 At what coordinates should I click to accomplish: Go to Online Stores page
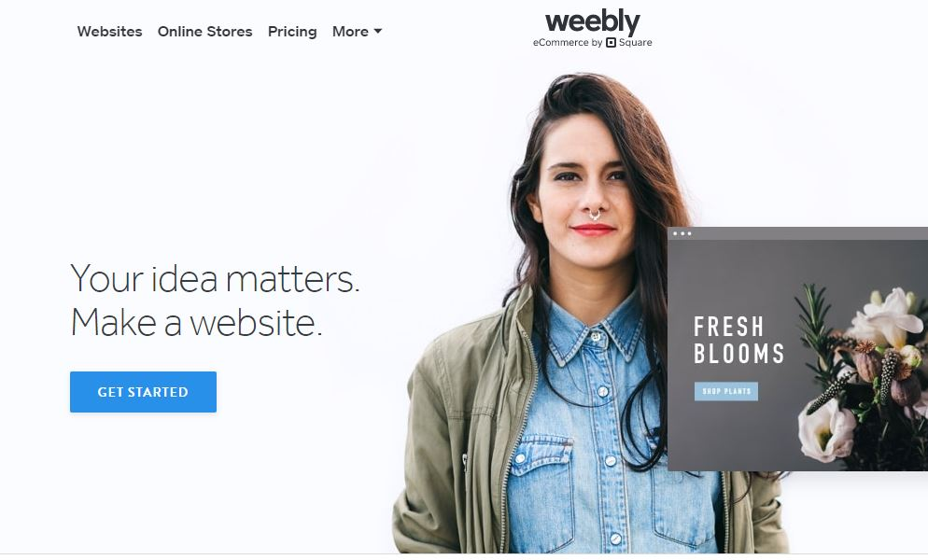click(x=204, y=32)
